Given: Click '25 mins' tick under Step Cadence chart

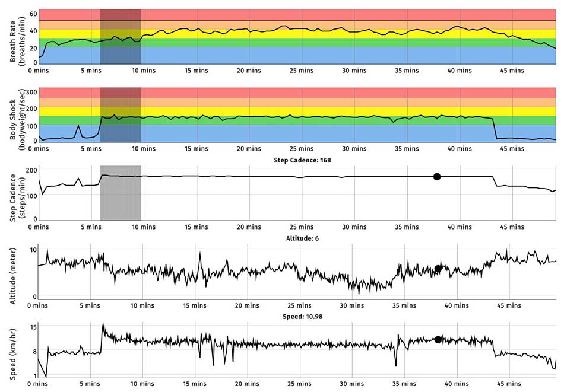Looking at the screenshot, I should [x=302, y=227].
